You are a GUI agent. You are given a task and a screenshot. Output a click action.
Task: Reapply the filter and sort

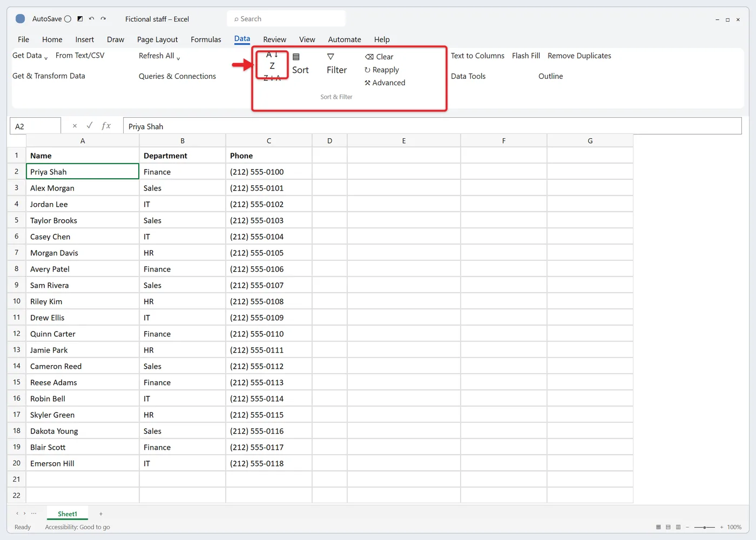click(x=382, y=70)
